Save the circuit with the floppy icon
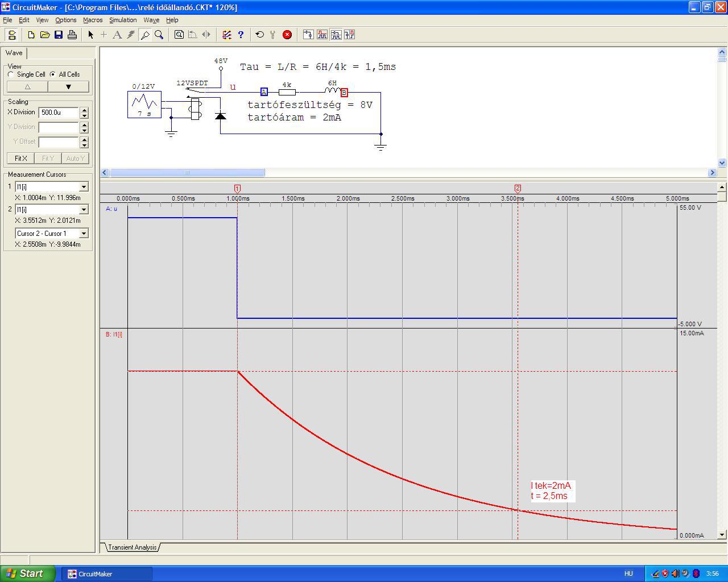Image resolution: width=728 pixels, height=582 pixels. (x=59, y=35)
